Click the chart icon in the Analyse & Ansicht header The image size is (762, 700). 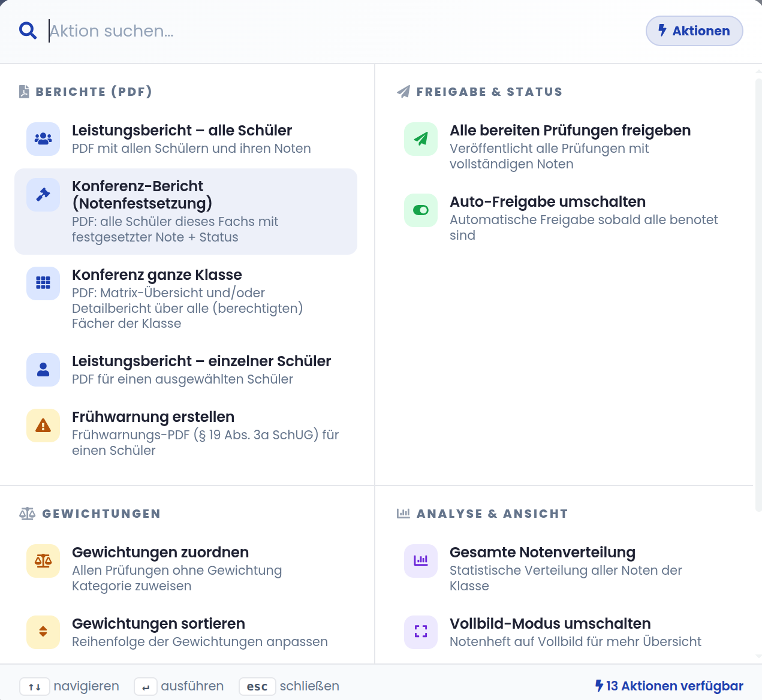(x=403, y=514)
